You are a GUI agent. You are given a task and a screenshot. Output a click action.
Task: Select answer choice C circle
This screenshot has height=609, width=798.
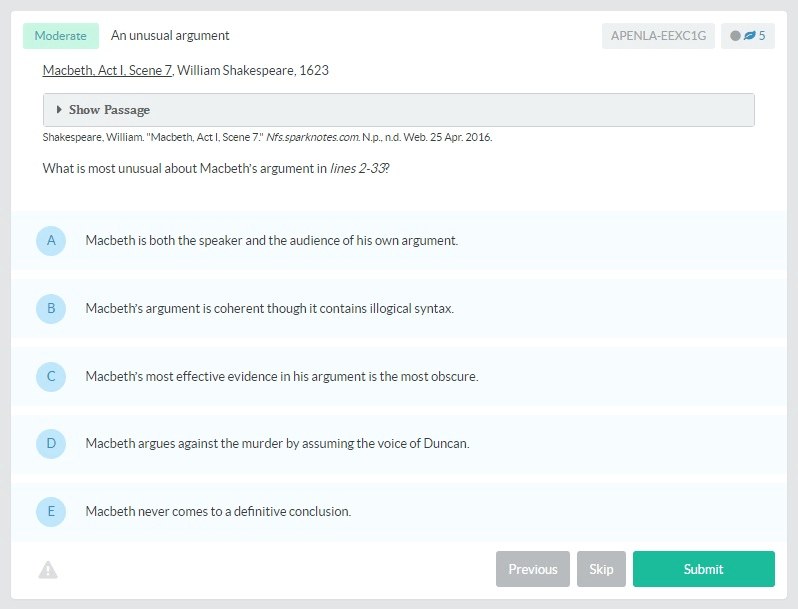[51, 376]
